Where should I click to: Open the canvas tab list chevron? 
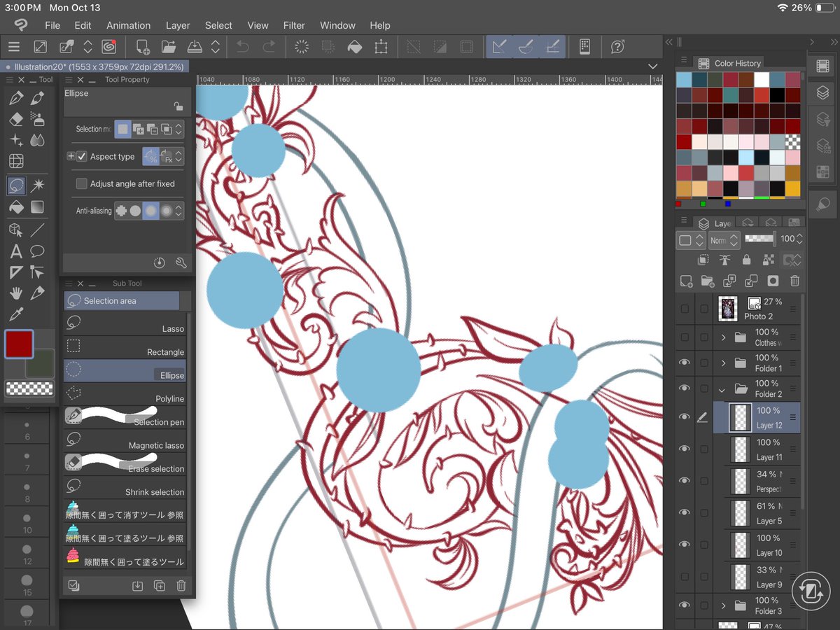(x=653, y=66)
